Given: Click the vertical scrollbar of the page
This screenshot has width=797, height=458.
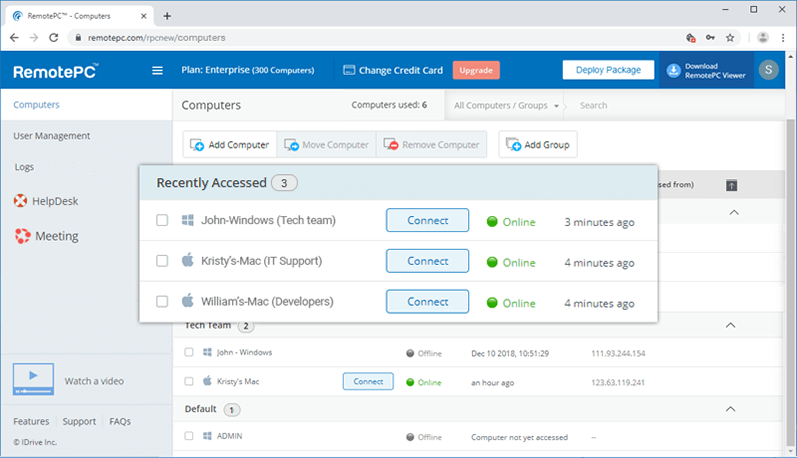Looking at the screenshot, I should 790,285.
